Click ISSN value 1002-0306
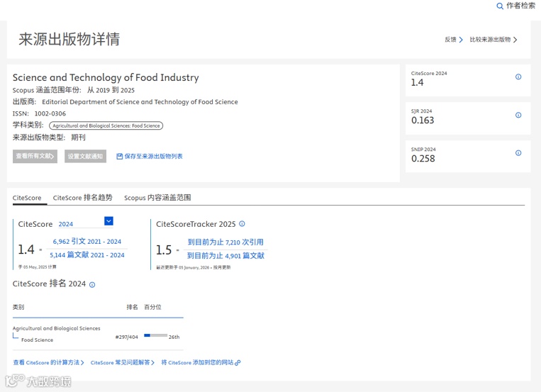The image size is (541, 392). pos(50,113)
